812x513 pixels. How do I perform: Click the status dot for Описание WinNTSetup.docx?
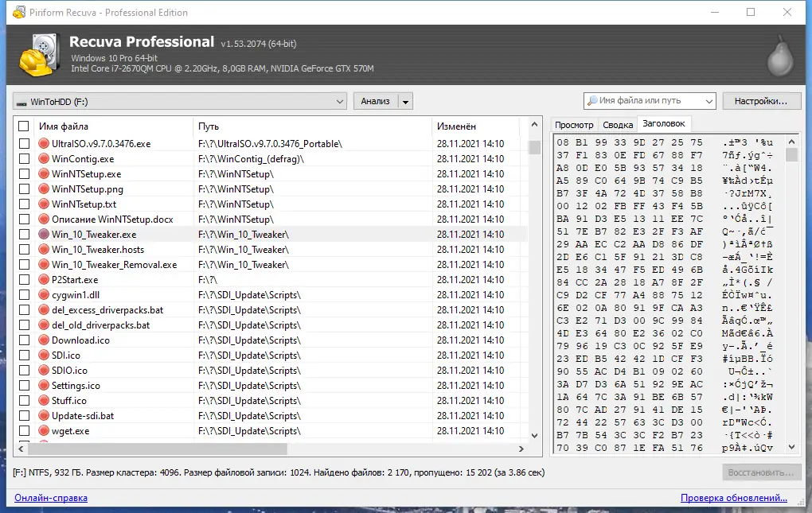(44, 220)
